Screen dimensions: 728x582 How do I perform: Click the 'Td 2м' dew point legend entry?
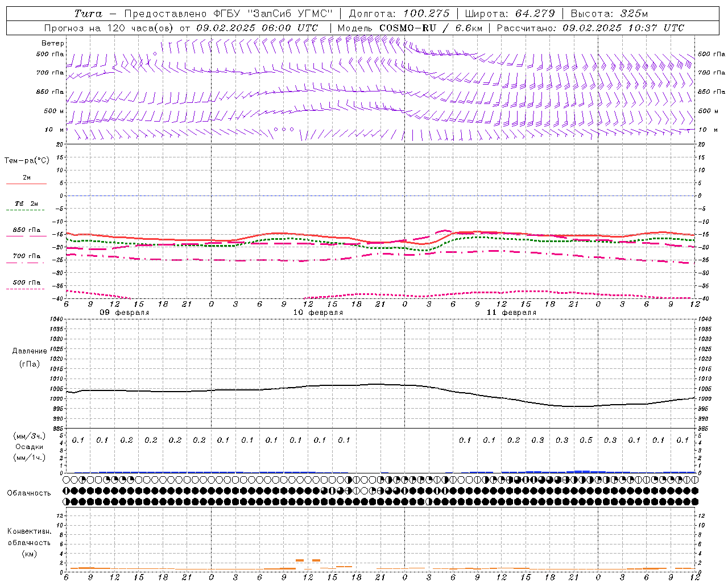click(x=27, y=203)
